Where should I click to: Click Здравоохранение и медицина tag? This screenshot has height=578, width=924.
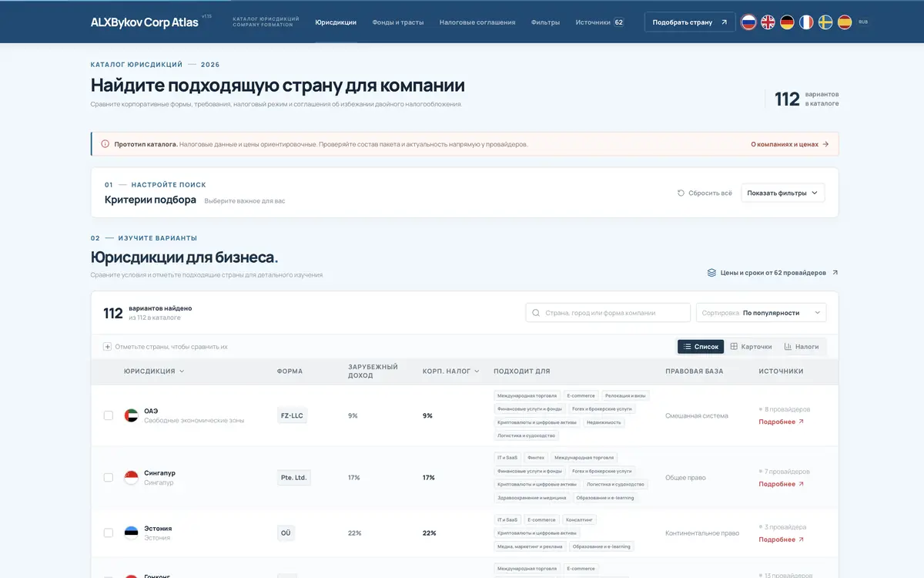click(532, 498)
